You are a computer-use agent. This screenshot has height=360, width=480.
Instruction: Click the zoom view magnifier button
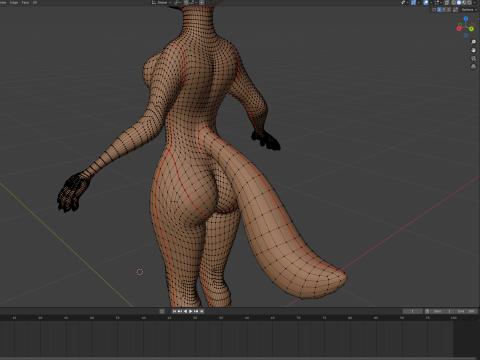pos(473,42)
